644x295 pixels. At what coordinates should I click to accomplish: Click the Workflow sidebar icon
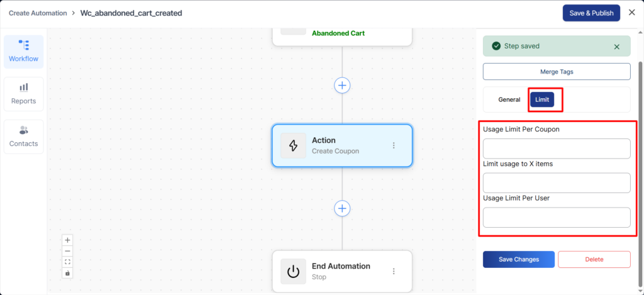23,52
